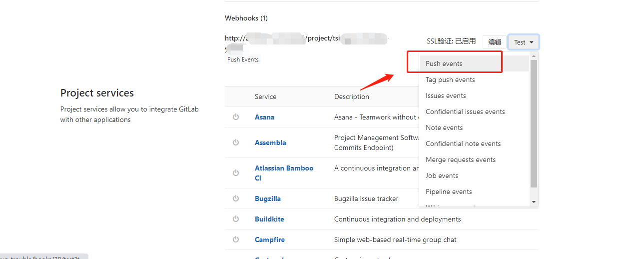Open the Asana service link
The image size is (644, 259).
(264, 117)
